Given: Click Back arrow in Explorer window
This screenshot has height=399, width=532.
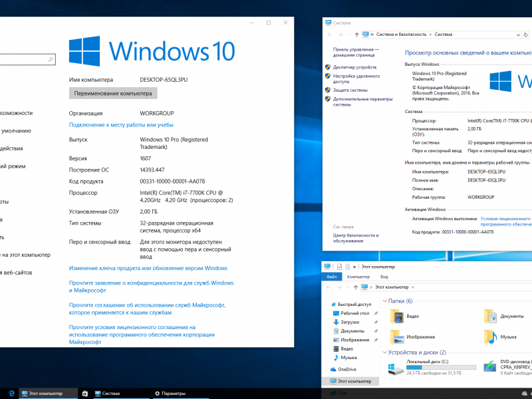Looking at the screenshot, I should (329, 287).
